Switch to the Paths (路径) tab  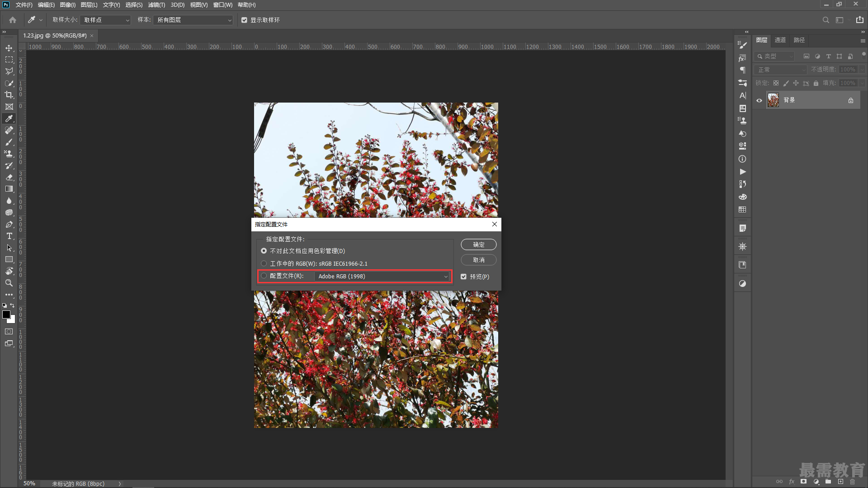(799, 40)
